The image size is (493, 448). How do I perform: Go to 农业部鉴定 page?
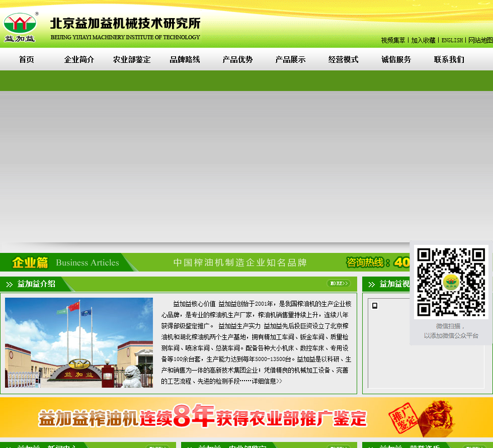[x=132, y=59]
